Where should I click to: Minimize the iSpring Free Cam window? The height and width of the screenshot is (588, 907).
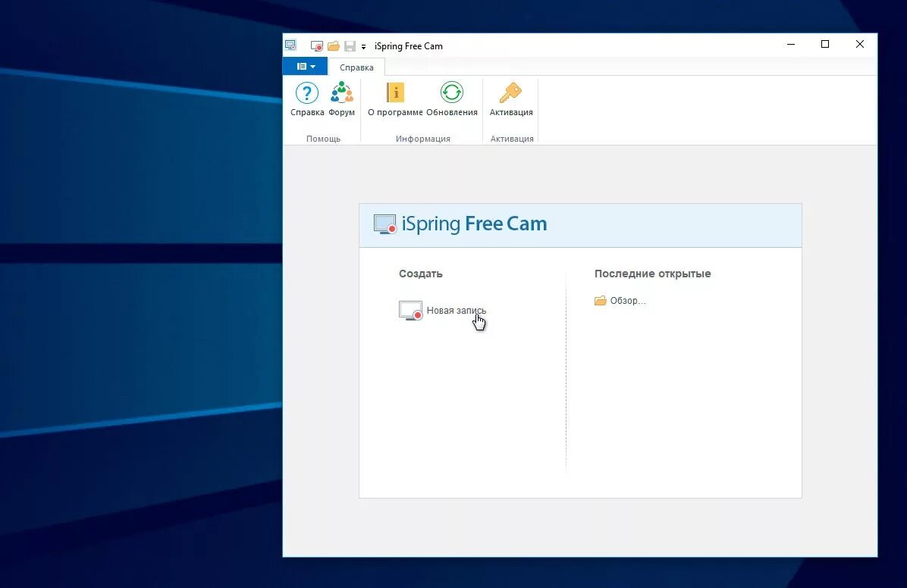[x=791, y=45]
